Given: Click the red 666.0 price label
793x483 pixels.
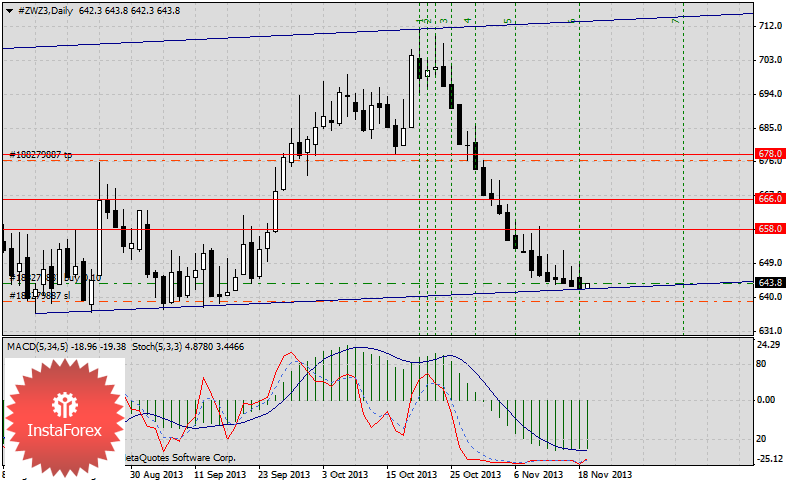Looking at the screenshot, I should pos(769,199).
